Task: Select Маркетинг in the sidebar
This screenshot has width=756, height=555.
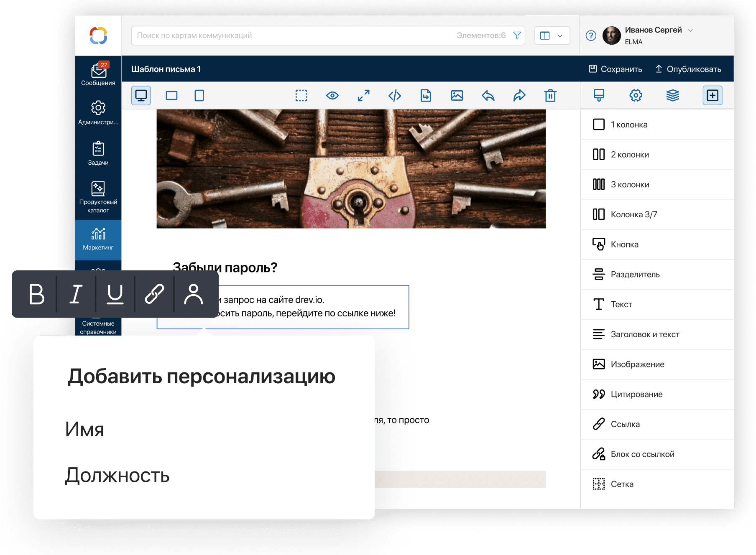Action: [x=98, y=239]
